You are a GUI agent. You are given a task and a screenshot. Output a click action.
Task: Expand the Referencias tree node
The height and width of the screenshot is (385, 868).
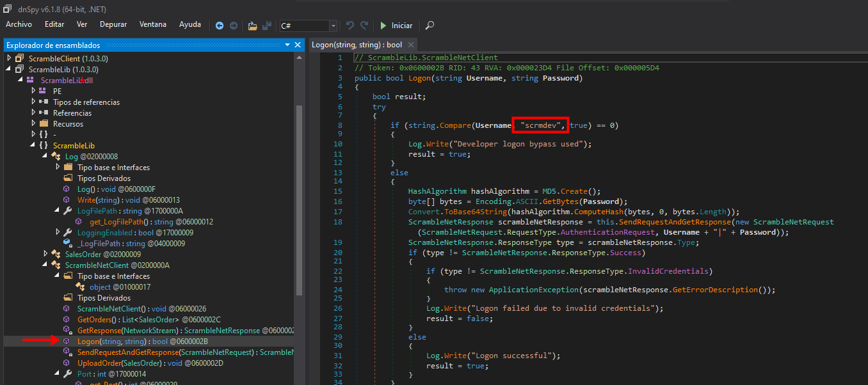point(33,113)
